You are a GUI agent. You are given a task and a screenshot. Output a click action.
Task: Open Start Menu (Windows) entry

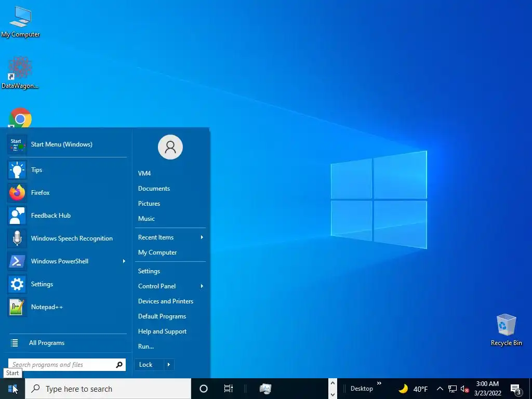click(67, 144)
